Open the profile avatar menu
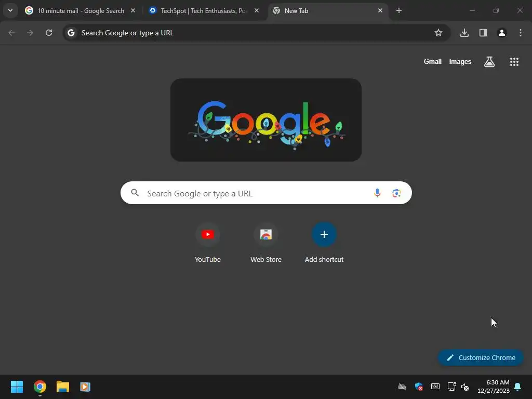532x399 pixels. (x=502, y=33)
